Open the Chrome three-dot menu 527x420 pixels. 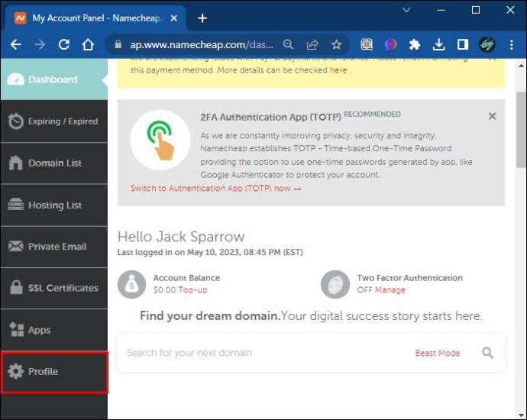(511, 44)
